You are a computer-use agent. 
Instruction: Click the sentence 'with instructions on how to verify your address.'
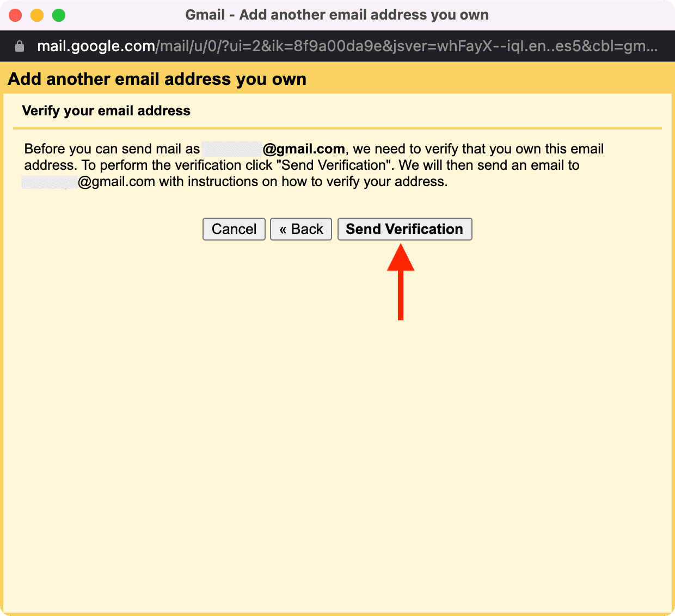[x=303, y=182]
